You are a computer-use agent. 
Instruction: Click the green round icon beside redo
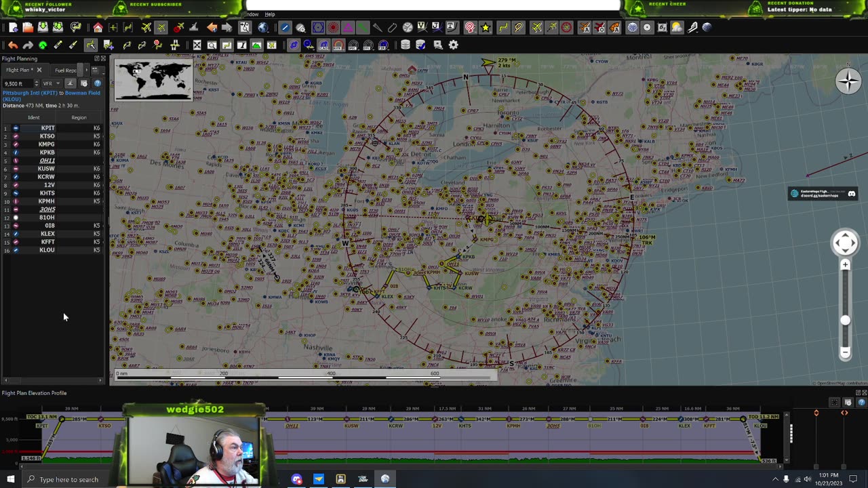click(43, 45)
